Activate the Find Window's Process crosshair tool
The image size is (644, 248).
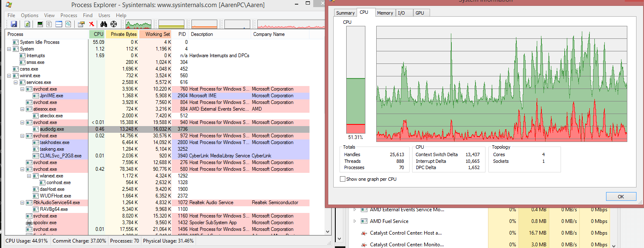tap(113, 24)
